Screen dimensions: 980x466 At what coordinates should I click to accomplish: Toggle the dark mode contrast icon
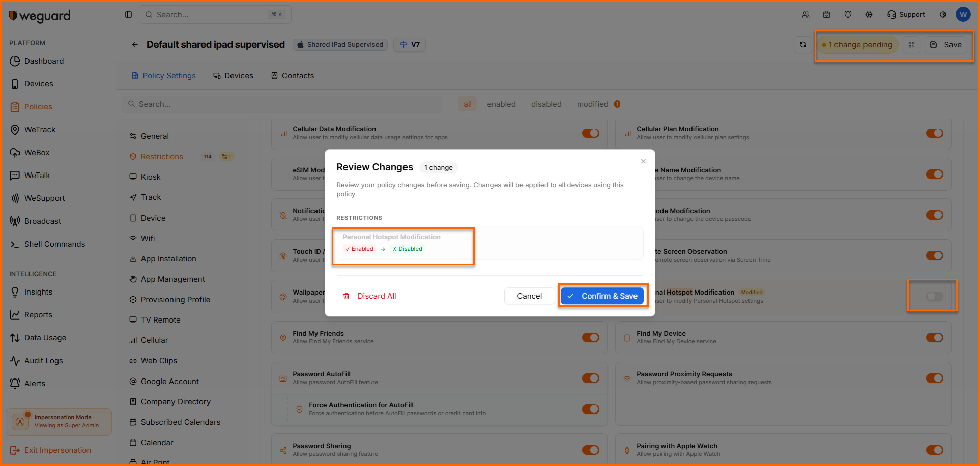[x=943, y=15]
